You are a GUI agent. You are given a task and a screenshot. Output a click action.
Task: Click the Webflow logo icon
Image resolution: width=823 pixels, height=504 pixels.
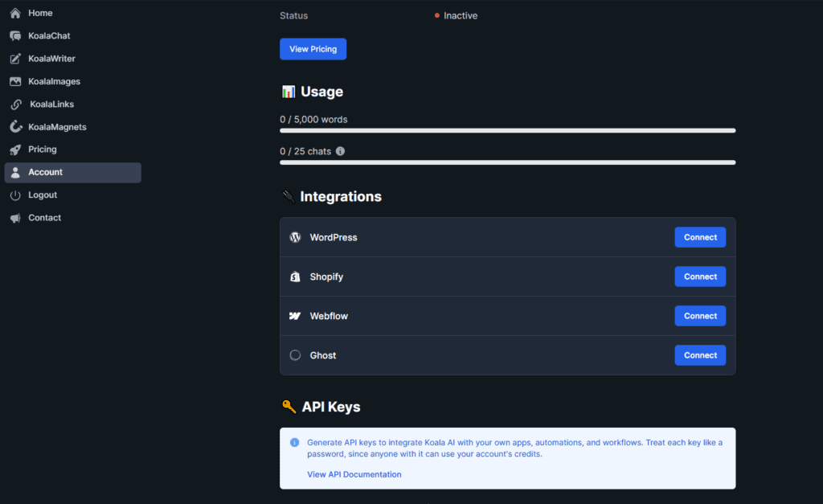point(295,316)
